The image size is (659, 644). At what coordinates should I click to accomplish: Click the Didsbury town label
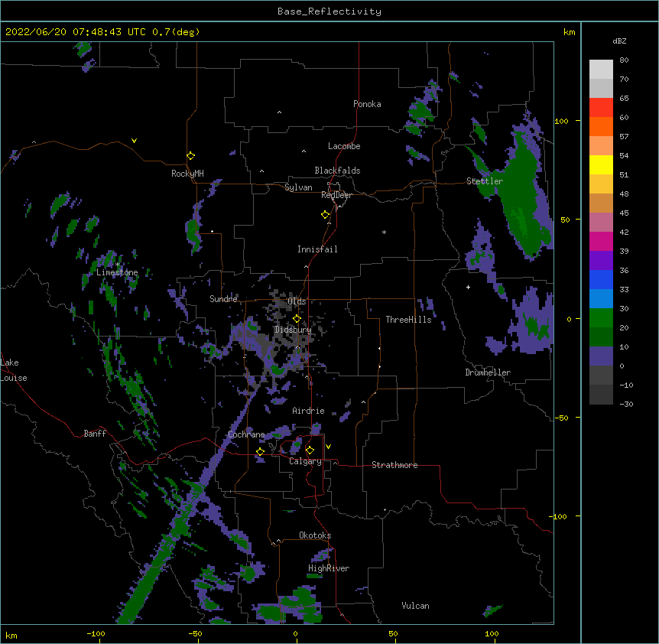[x=293, y=330]
